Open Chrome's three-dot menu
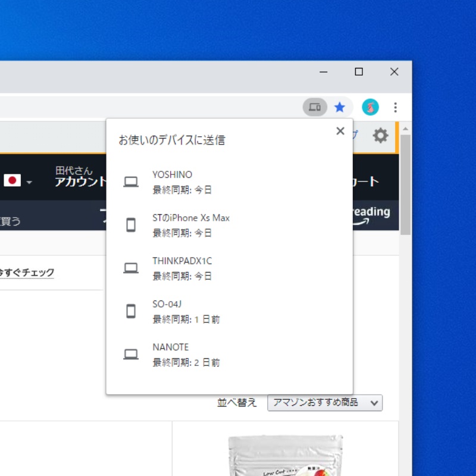This screenshot has height=476, width=476. [x=395, y=107]
